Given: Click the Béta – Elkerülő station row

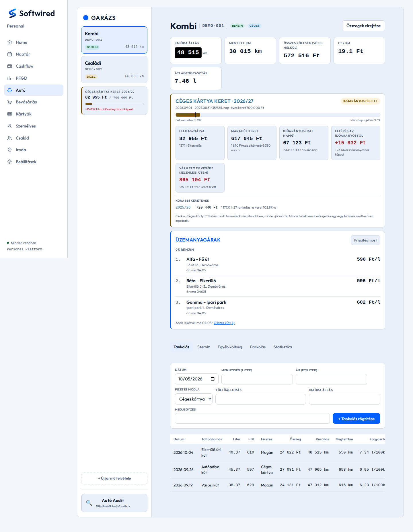Looking at the screenshot, I should click(x=278, y=286).
